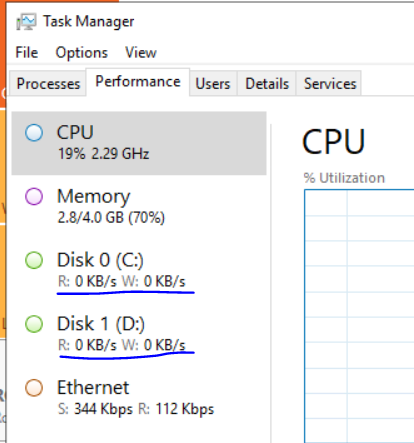Select the Performance tab
414x443 pixels.
tap(138, 82)
